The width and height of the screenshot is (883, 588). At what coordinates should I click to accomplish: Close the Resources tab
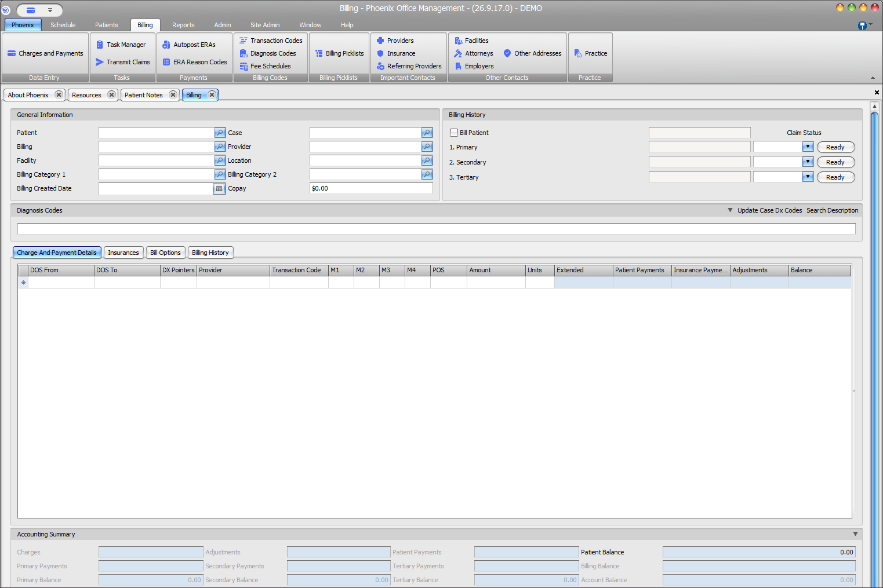pyautogui.click(x=111, y=94)
